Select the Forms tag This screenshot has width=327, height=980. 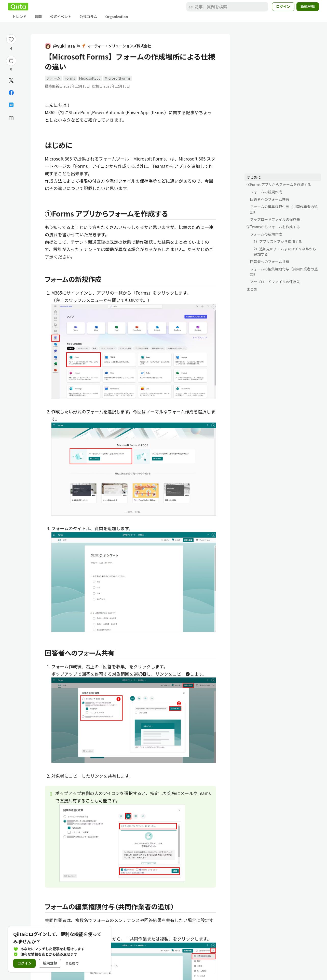coord(70,78)
